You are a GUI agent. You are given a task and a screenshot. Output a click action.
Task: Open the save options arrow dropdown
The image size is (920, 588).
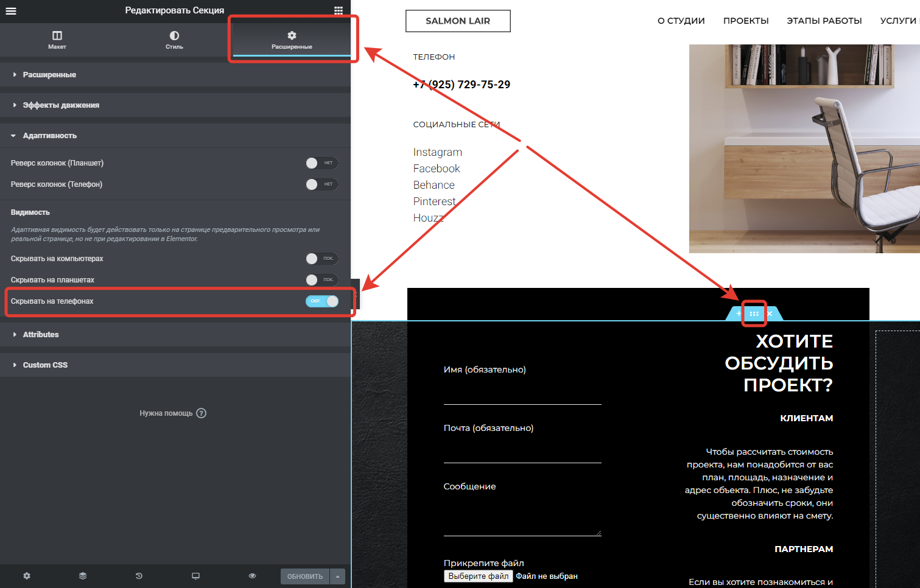tap(337, 576)
